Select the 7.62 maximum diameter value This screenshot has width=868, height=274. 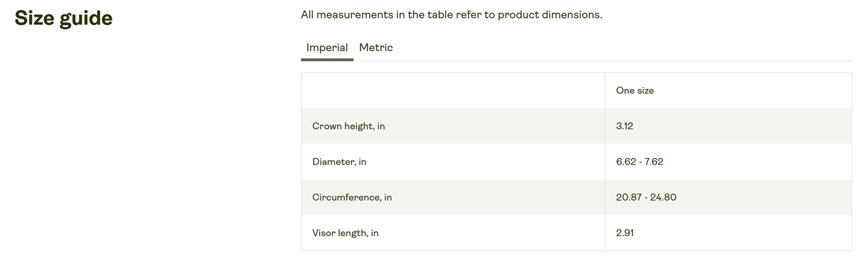point(654,162)
